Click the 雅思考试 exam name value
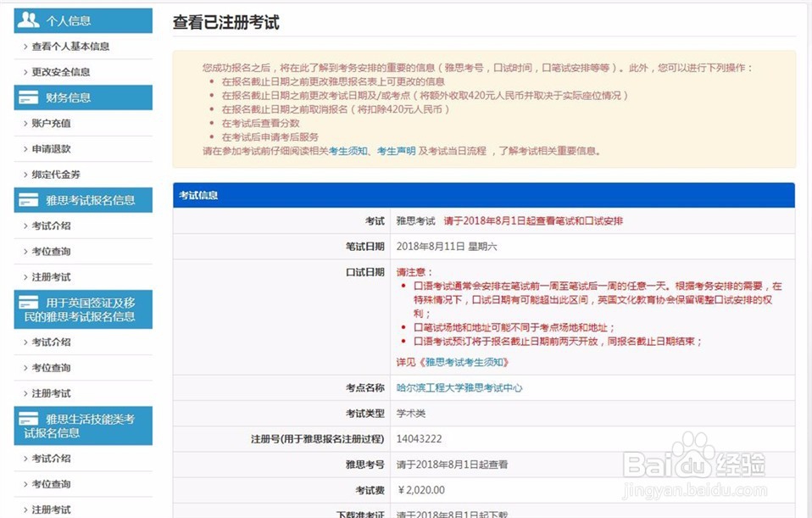 click(x=416, y=221)
